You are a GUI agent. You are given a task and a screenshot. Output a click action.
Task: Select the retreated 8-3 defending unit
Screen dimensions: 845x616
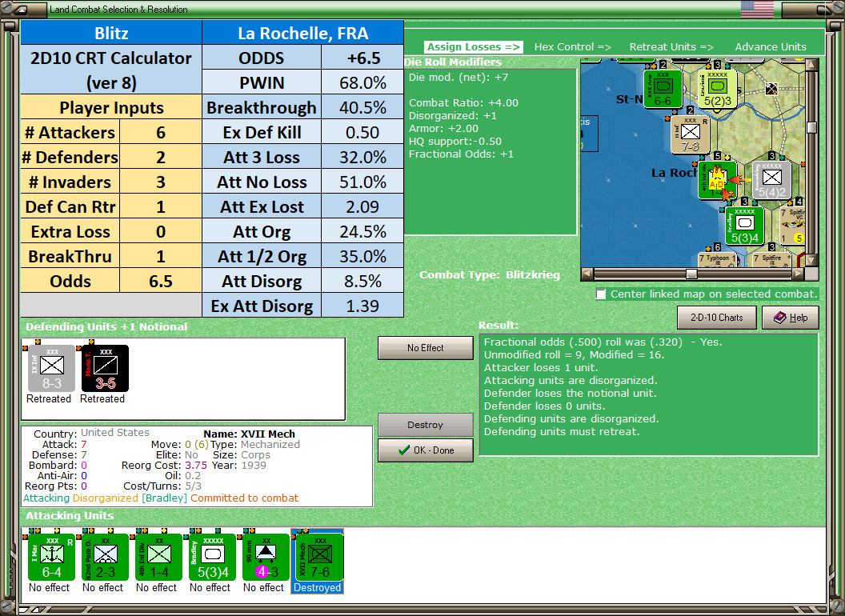coord(48,369)
